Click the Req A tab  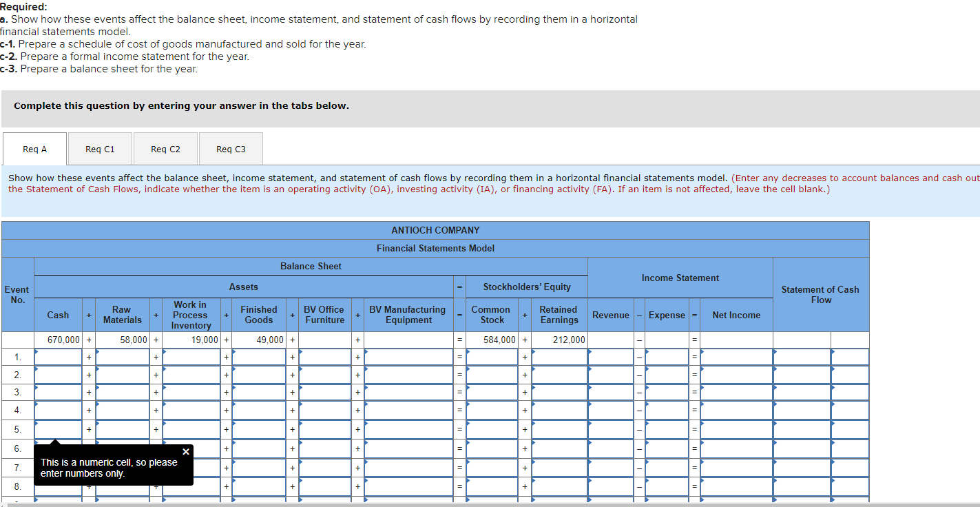click(34, 148)
